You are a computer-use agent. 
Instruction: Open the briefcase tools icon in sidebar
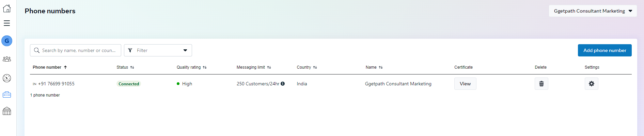tap(7, 95)
